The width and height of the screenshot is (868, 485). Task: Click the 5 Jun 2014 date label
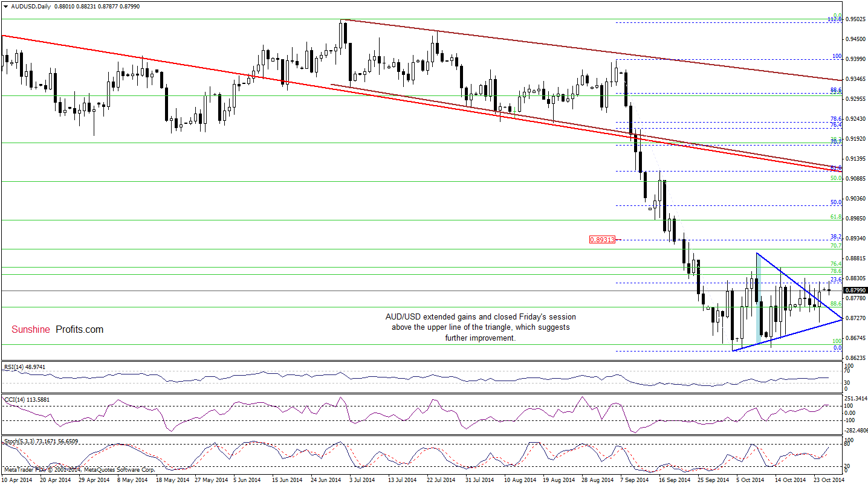[247, 480]
